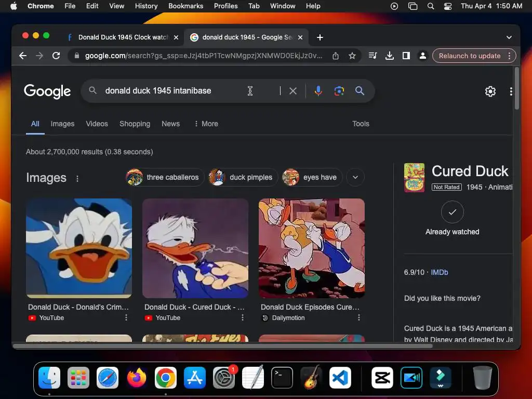Open options for the Dailymotion result
The height and width of the screenshot is (399, 532).
[358, 317]
